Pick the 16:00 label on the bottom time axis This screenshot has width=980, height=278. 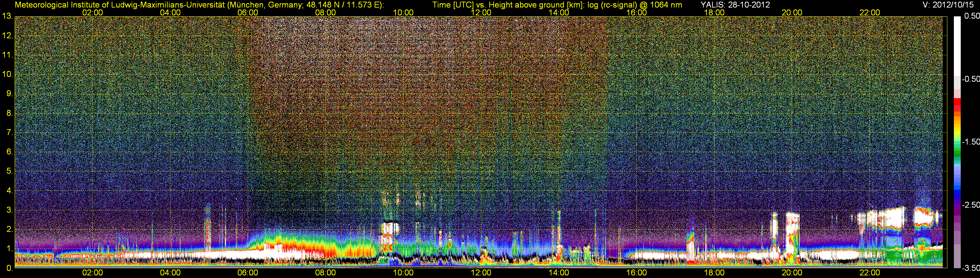click(x=636, y=273)
